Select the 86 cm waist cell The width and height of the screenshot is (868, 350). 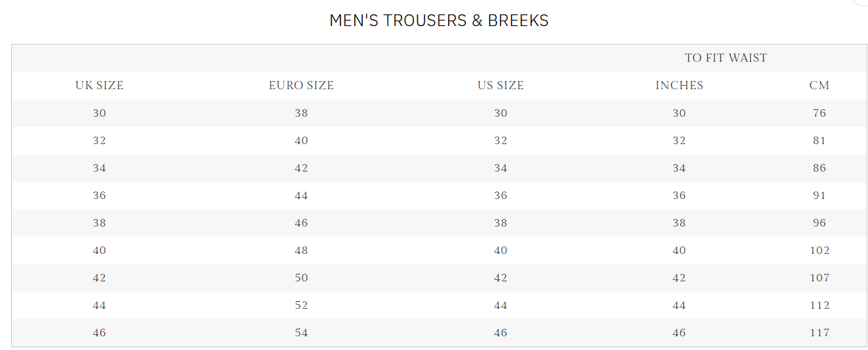point(819,168)
